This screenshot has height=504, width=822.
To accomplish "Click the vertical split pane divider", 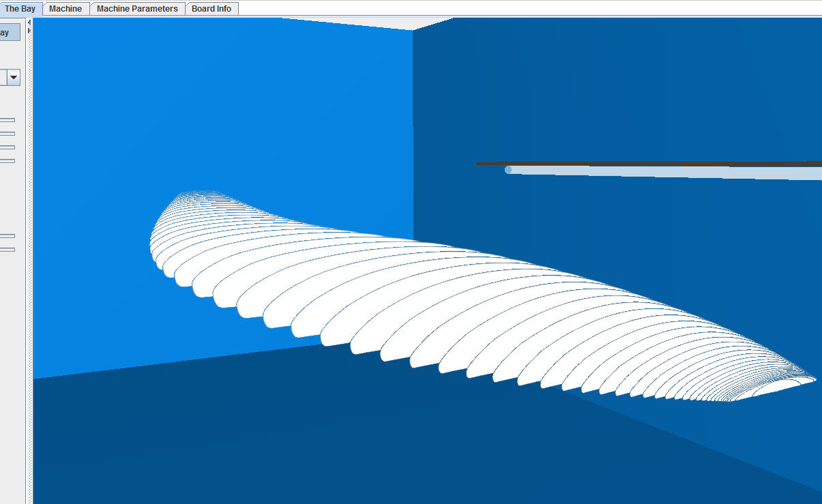I will [29, 273].
